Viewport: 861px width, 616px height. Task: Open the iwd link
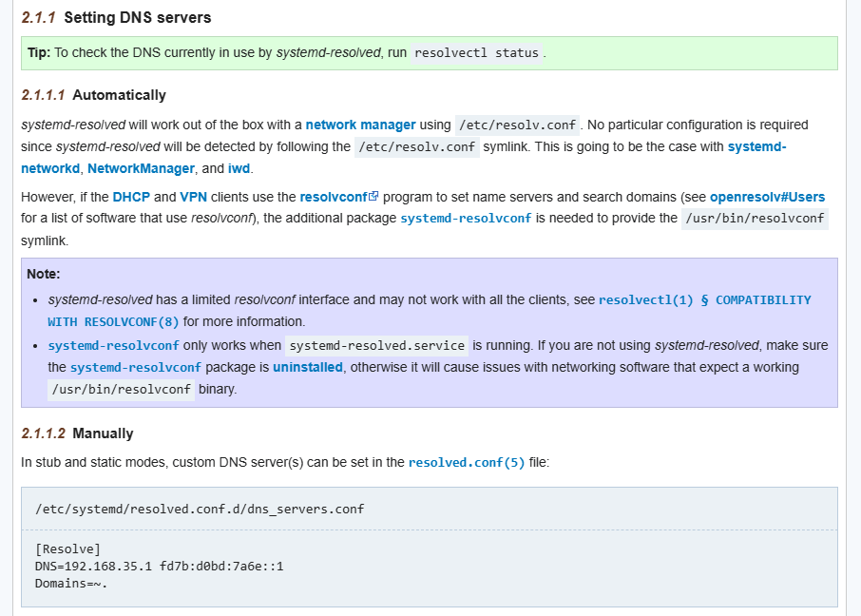239,168
